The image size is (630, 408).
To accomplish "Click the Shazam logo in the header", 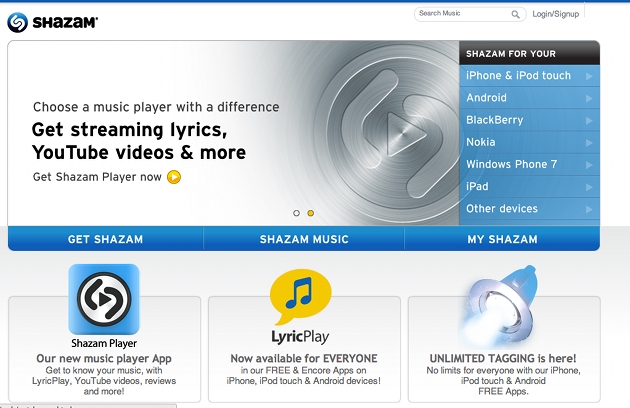I will tap(52, 21).
